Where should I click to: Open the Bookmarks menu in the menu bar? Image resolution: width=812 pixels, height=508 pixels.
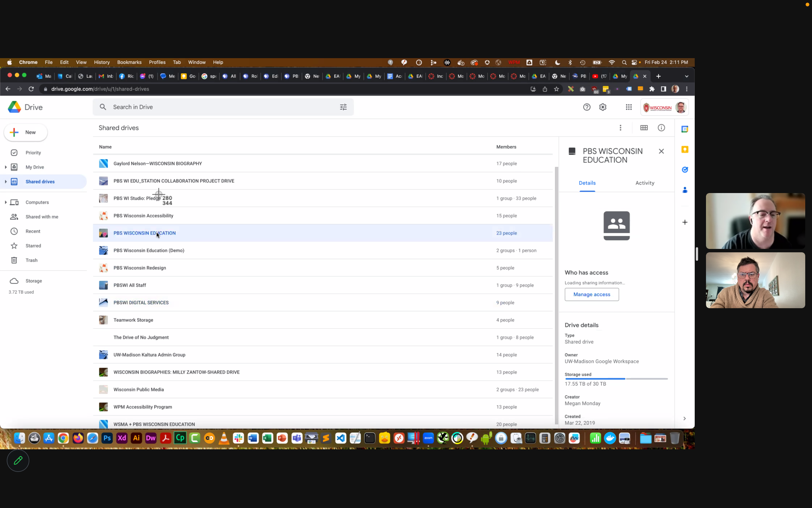point(129,62)
